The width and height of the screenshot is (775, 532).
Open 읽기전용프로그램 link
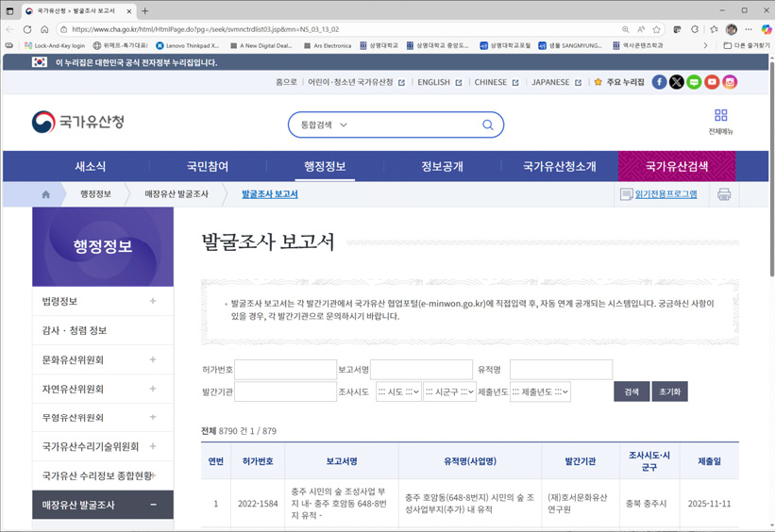(x=665, y=194)
